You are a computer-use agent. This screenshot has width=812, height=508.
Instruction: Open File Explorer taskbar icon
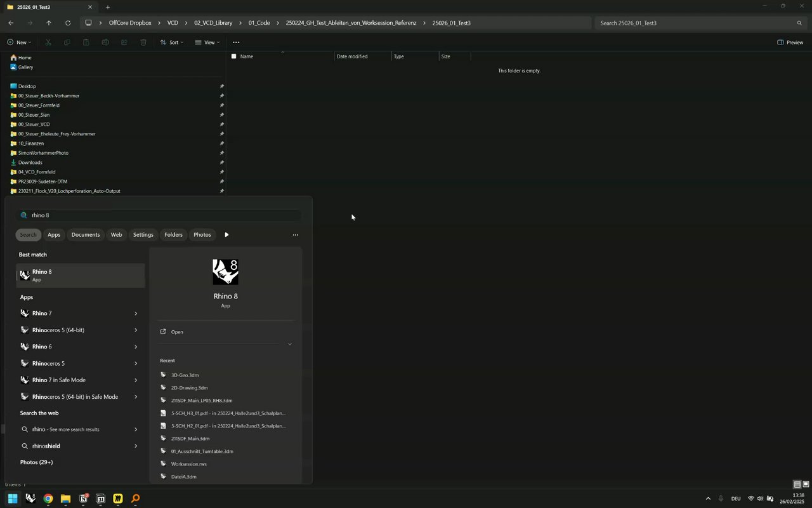click(65, 498)
